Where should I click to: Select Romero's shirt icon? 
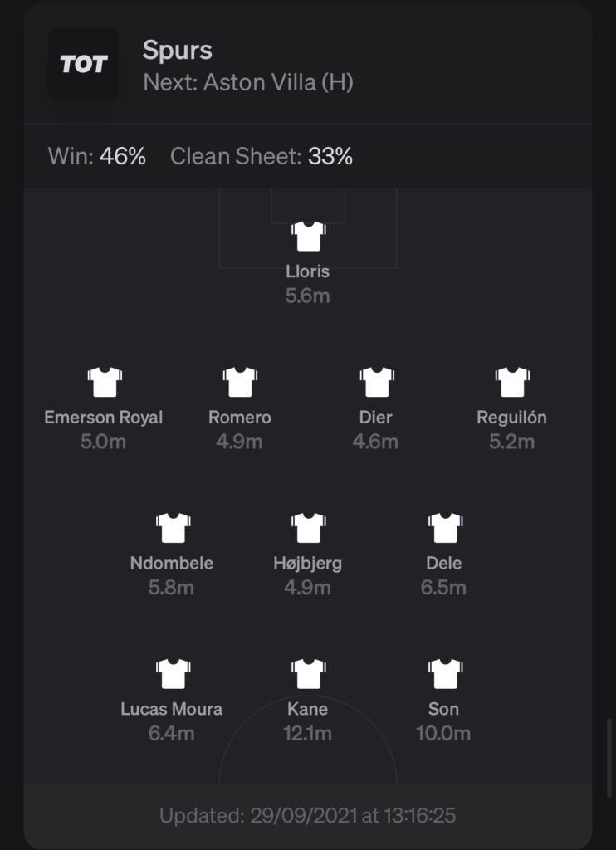240,382
